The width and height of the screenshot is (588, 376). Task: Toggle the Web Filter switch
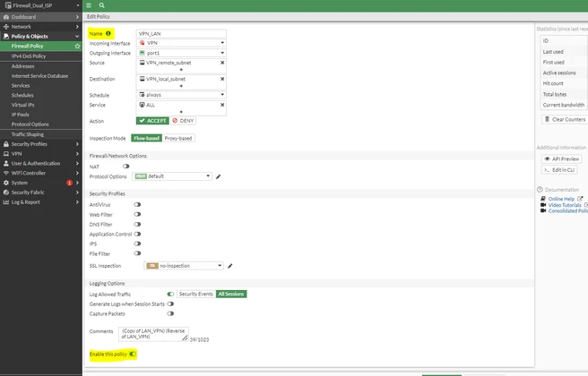point(137,214)
